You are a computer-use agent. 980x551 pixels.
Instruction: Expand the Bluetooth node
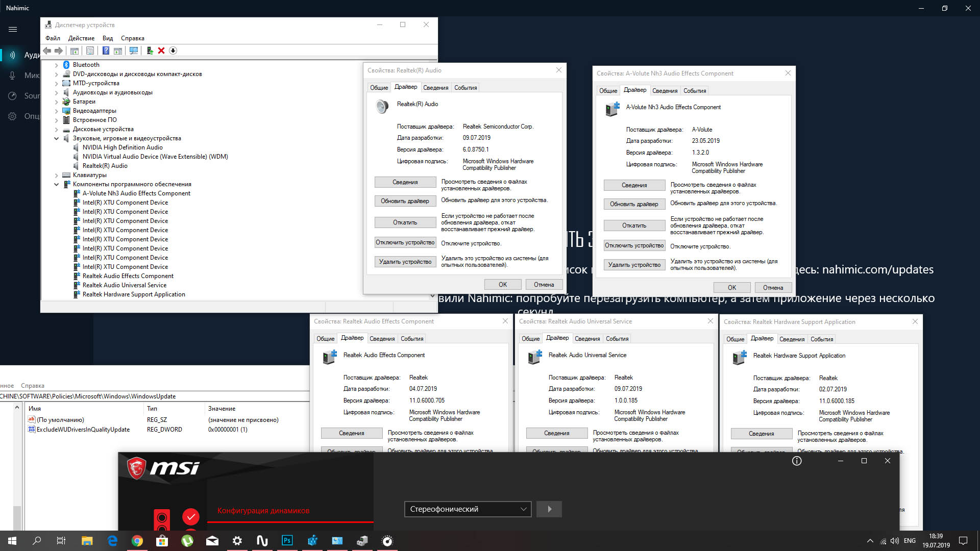click(x=56, y=65)
